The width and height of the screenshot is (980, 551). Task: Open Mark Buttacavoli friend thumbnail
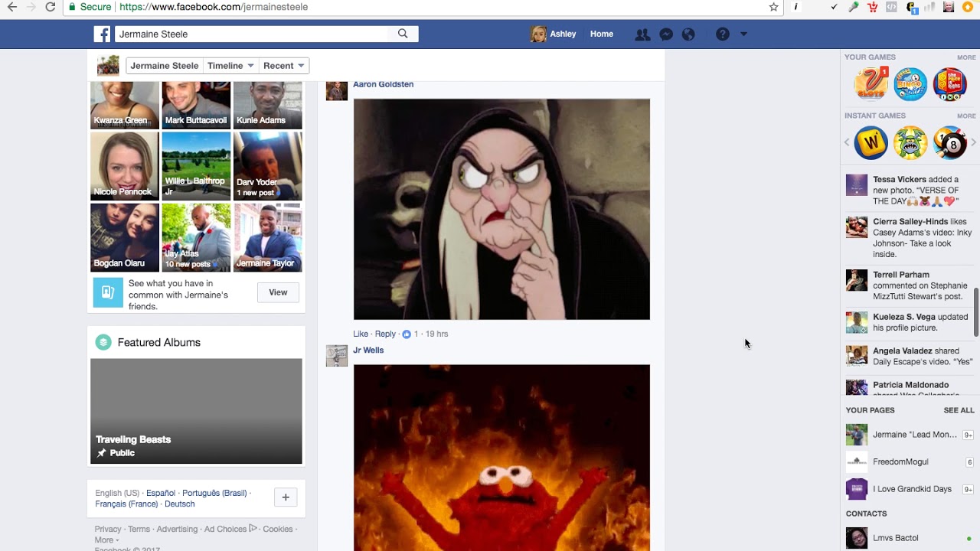[x=196, y=105]
